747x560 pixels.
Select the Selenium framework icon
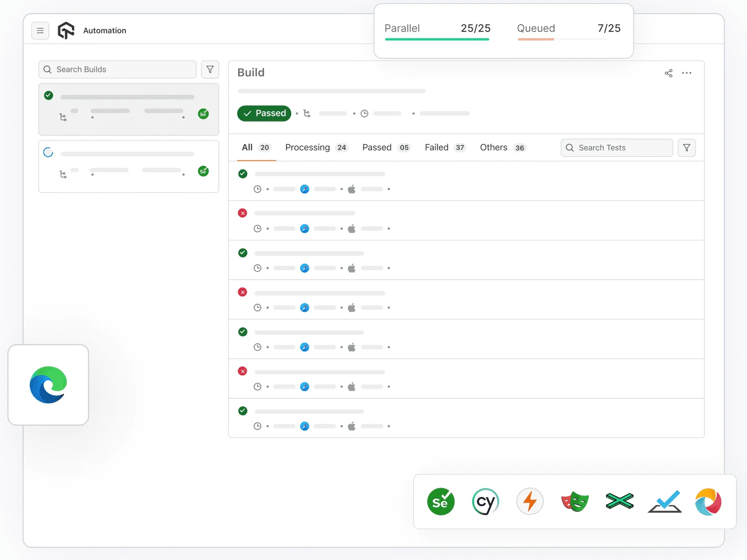(441, 501)
